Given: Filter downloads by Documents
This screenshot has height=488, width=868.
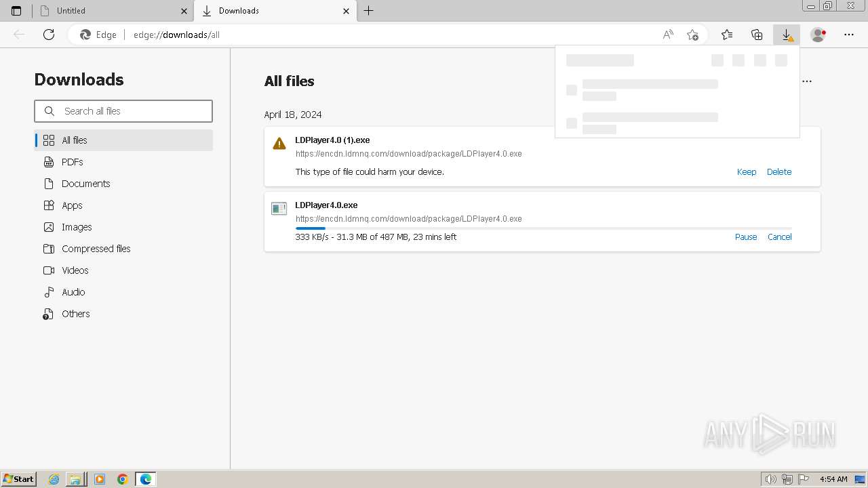Looking at the screenshot, I should (123, 184).
